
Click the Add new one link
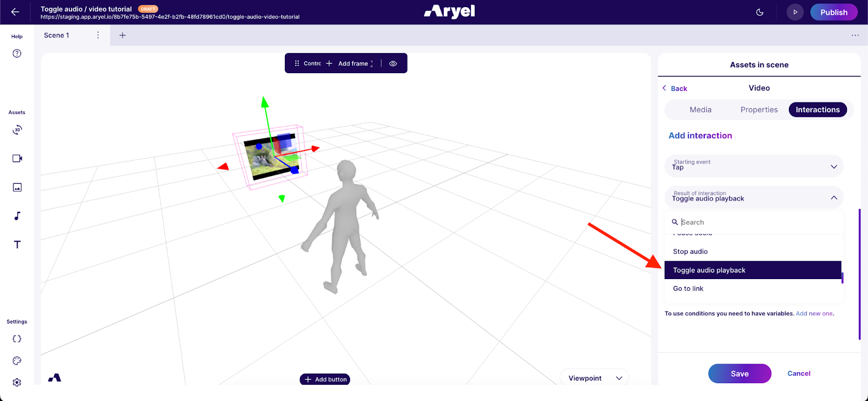tap(814, 313)
